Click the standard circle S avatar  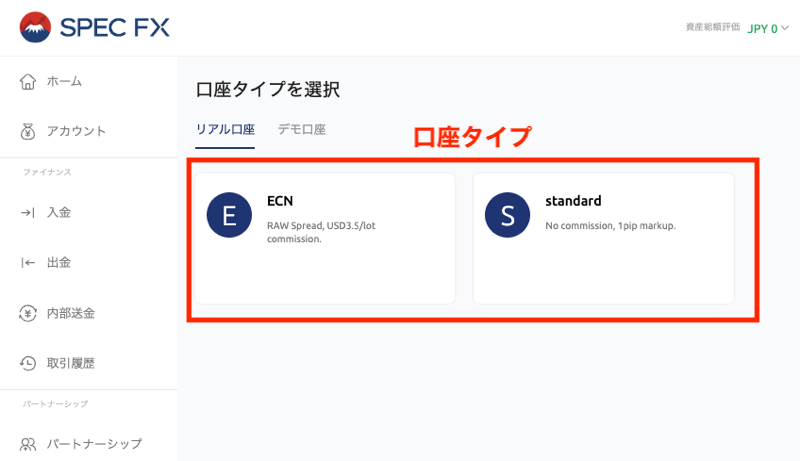507,215
